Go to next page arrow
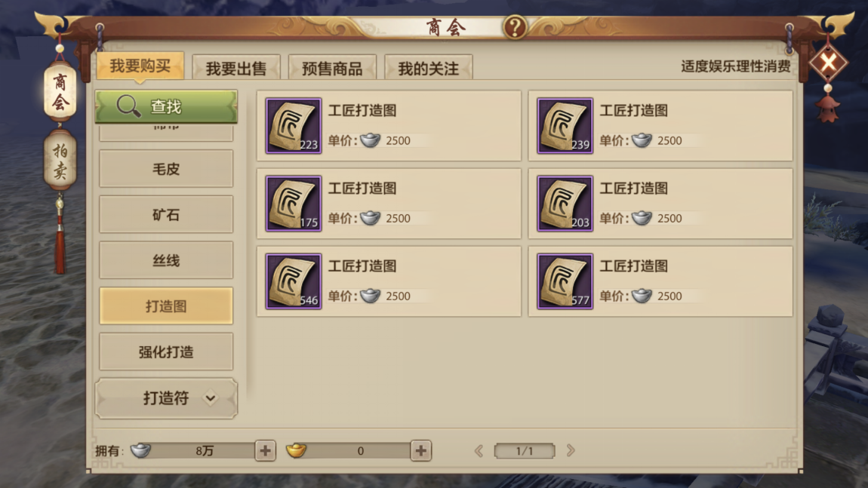Screen dimensions: 868x488 click(x=571, y=450)
